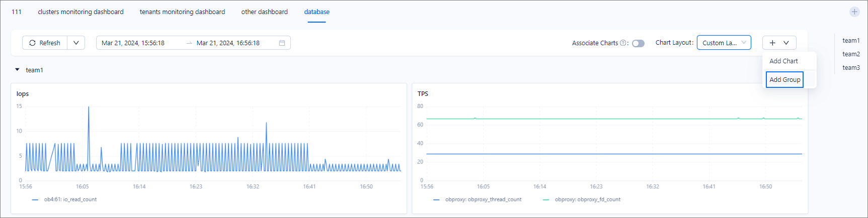Open the Chart Layout dropdown
Viewport: 868px width, 218px height.
pos(724,43)
